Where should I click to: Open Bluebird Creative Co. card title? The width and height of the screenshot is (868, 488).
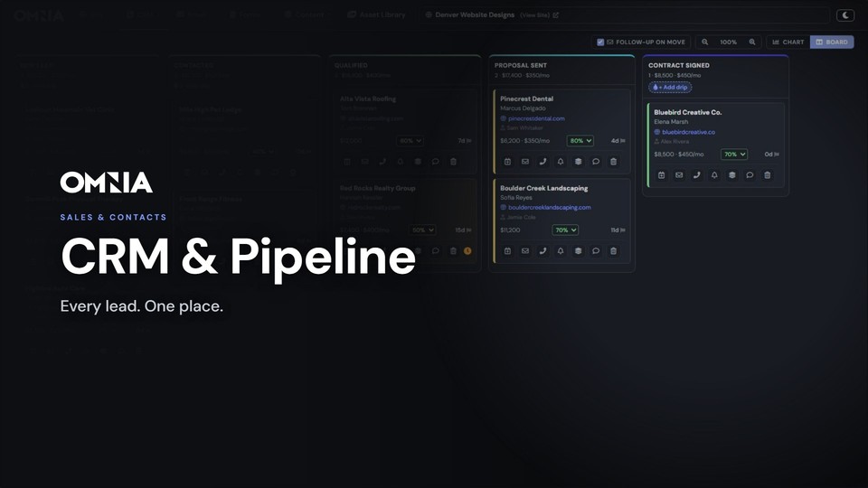687,112
